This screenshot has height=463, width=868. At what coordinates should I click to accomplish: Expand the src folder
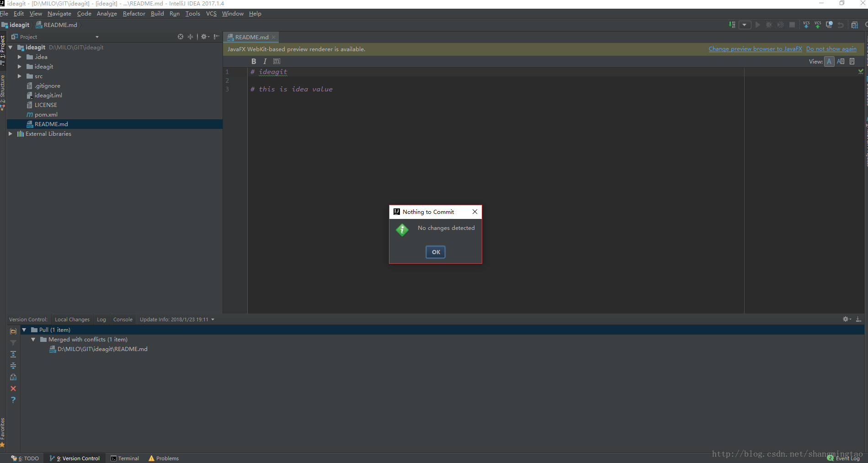pyautogui.click(x=20, y=76)
